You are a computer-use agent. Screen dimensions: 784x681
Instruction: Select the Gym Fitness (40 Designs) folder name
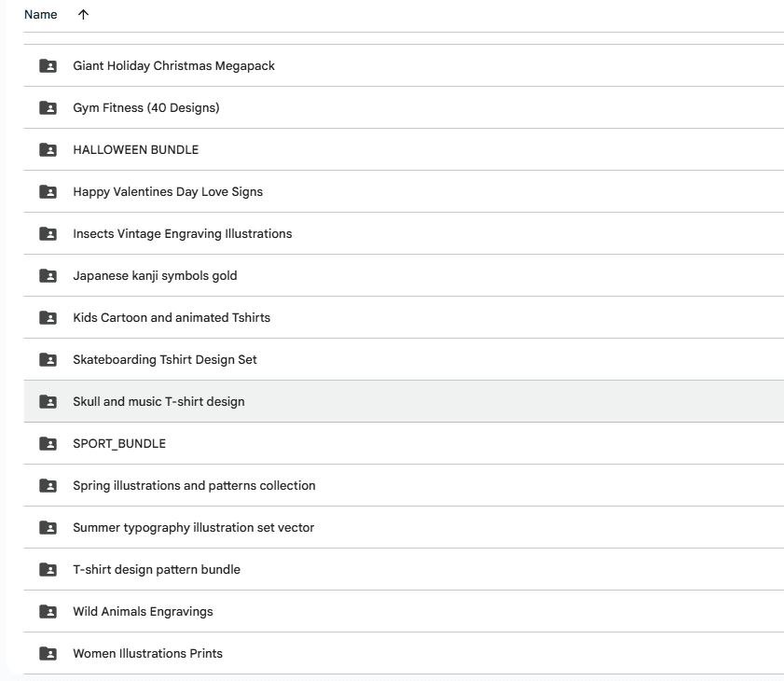[x=146, y=108]
